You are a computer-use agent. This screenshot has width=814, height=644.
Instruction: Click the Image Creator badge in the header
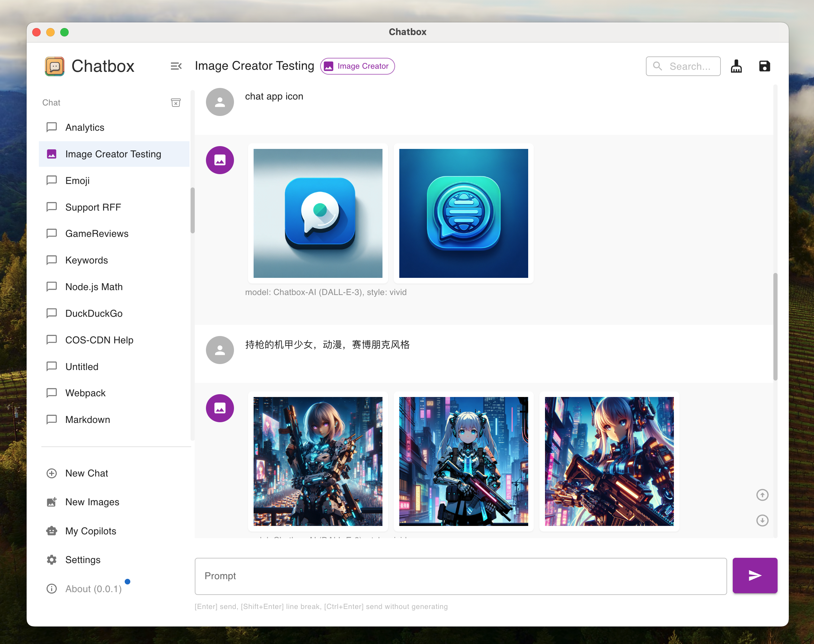(x=357, y=66)
